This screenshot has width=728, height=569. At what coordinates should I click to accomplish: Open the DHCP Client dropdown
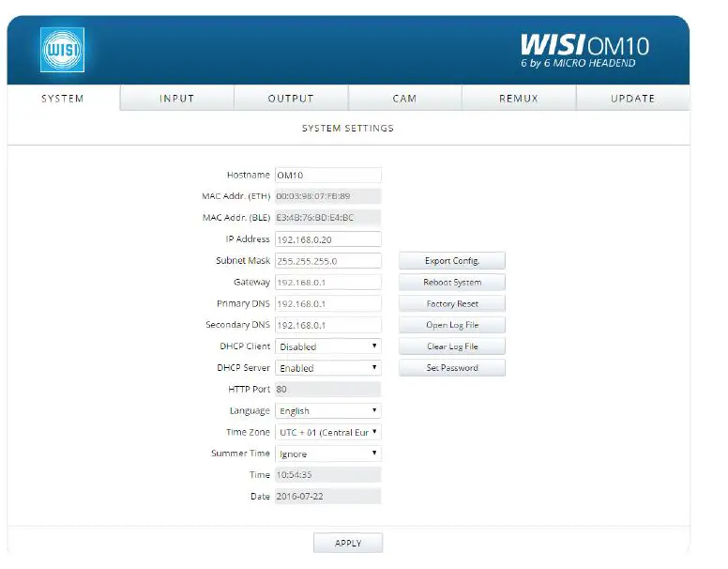point(328,346)
